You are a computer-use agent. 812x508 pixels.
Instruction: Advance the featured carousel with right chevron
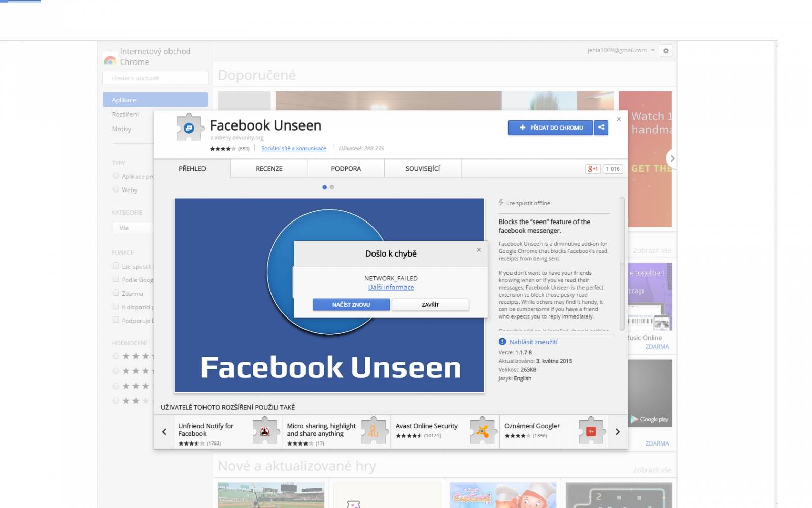672,158
